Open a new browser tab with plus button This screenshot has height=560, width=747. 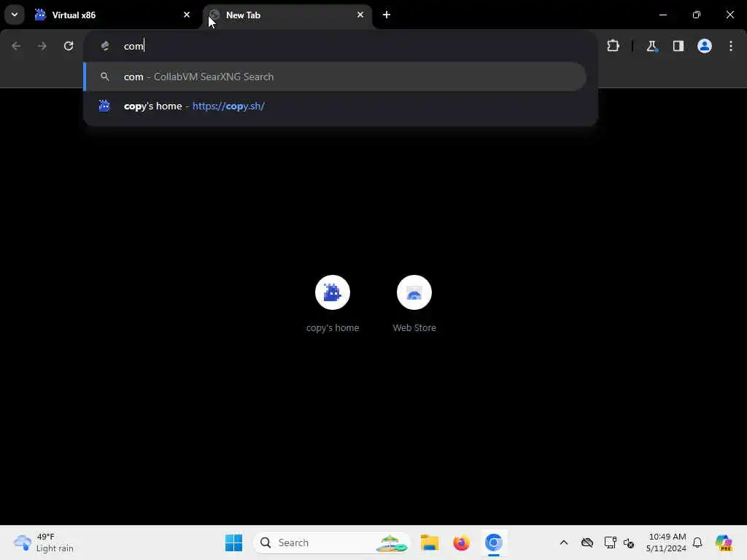[387, 15]
